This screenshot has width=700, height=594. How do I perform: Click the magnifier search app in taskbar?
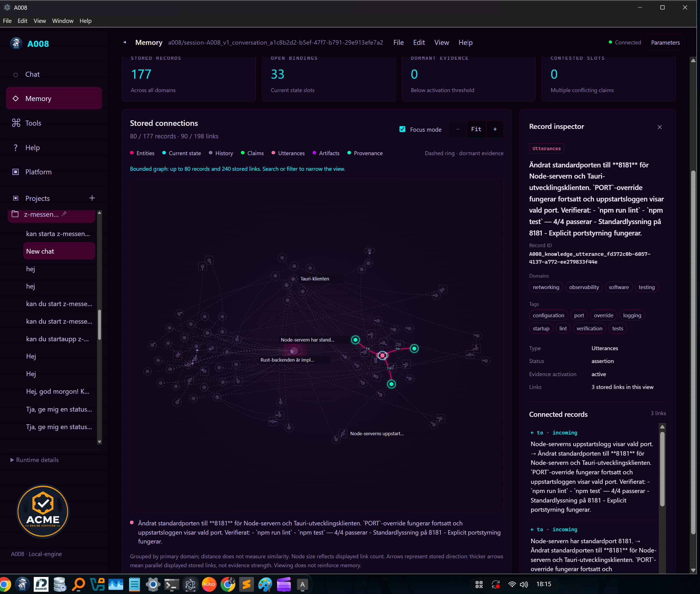pyautogui.click(x=78, y=584)
